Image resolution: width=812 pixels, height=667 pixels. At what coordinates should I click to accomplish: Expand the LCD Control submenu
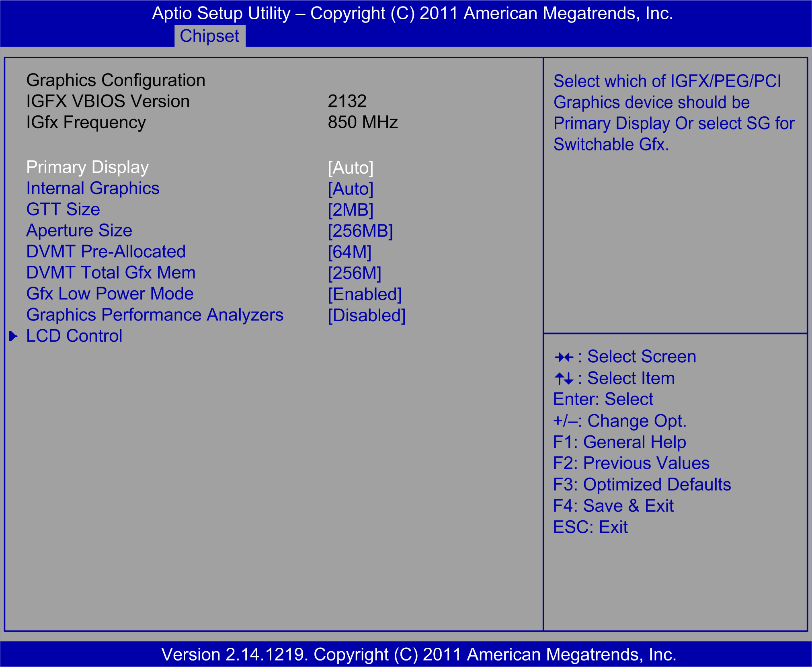[x=74, y=336]
